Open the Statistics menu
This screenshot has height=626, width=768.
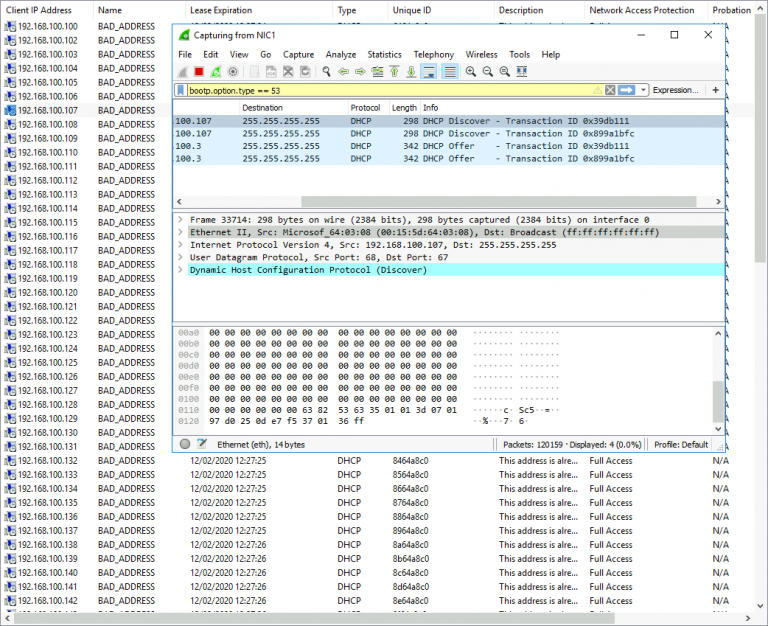[384, 54]
